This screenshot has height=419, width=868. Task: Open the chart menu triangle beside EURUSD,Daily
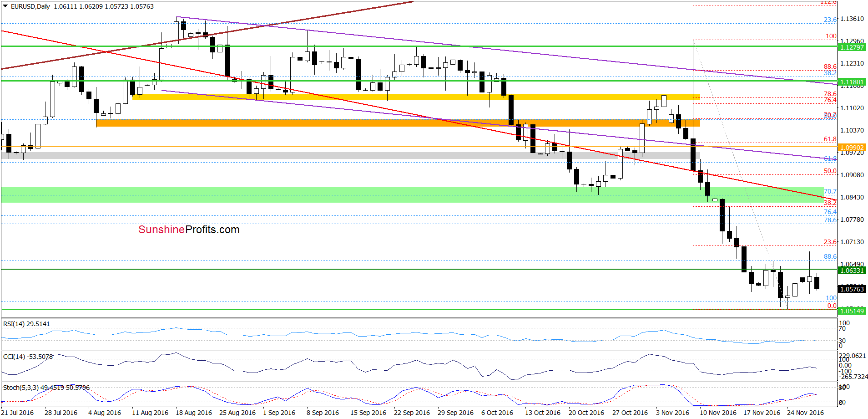[x=5, y=6]
